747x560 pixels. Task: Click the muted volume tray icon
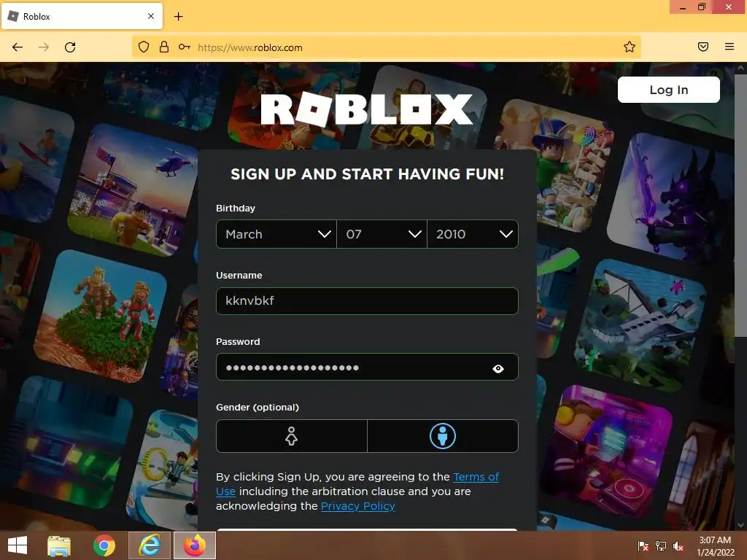(678, 545)
